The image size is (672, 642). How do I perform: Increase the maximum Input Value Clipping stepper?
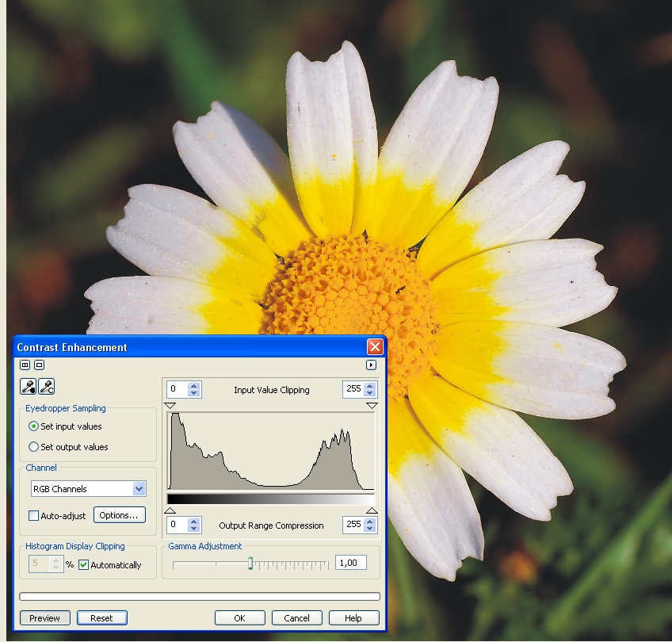pyautogui.click(x=370, y=386)
